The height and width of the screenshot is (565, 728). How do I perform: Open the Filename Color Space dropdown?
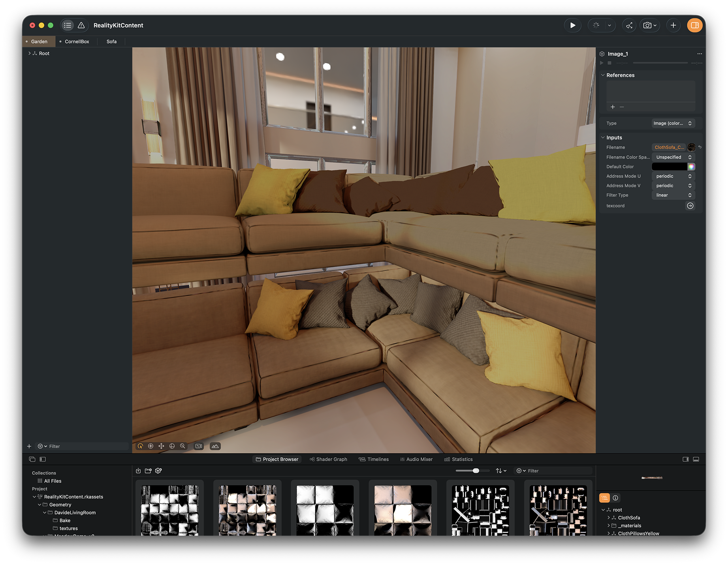673,157
